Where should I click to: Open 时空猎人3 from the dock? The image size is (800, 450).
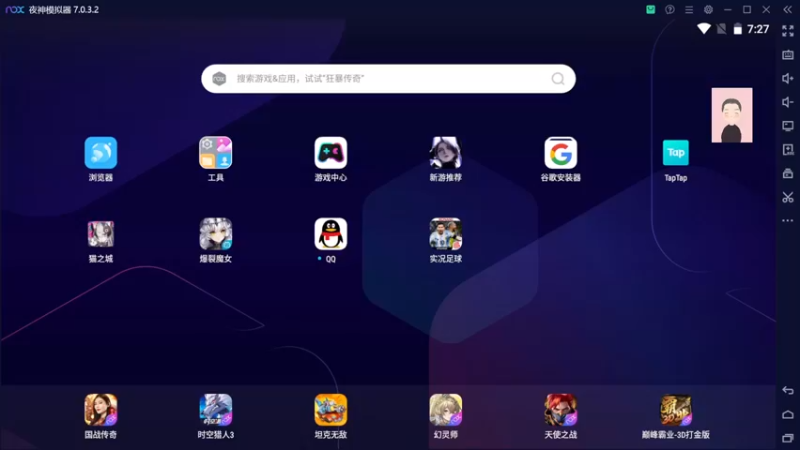(215, 410)
